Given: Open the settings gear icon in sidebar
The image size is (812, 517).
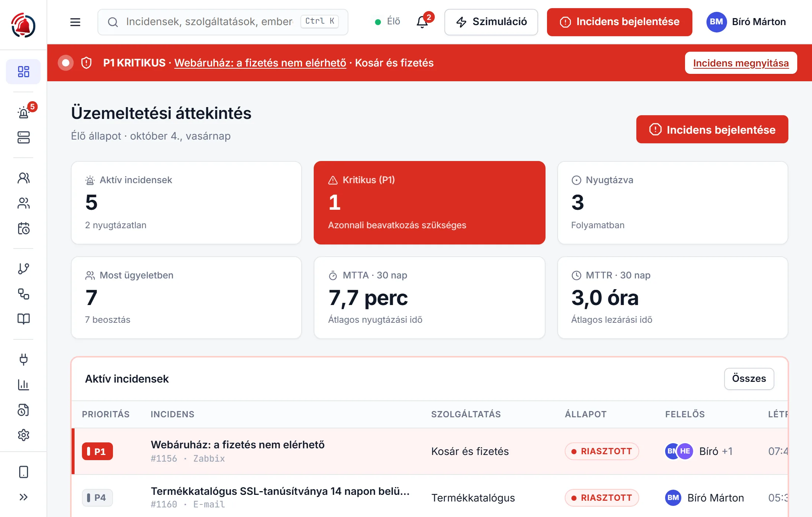Looking at the screenshot, I should [24, 435].
